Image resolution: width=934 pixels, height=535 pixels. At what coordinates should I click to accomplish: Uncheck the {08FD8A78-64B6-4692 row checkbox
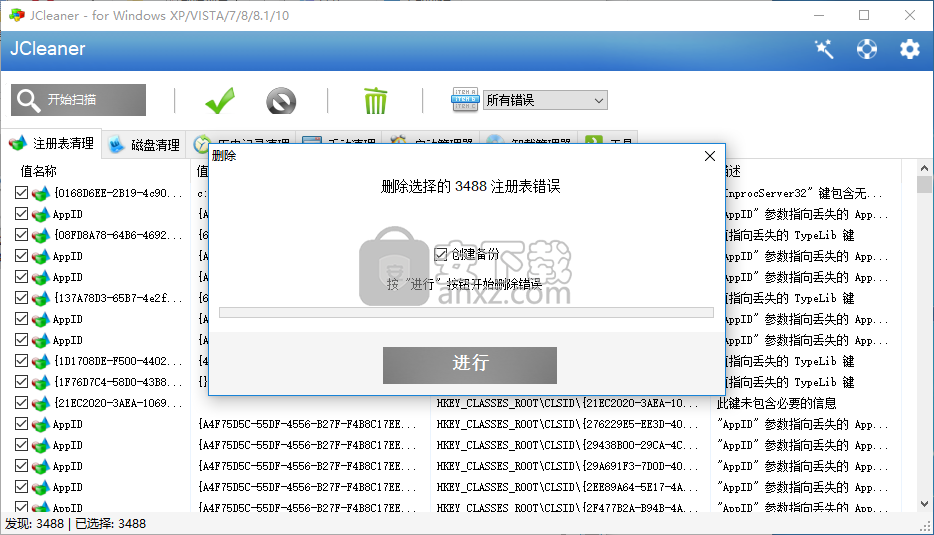(21, 235)
